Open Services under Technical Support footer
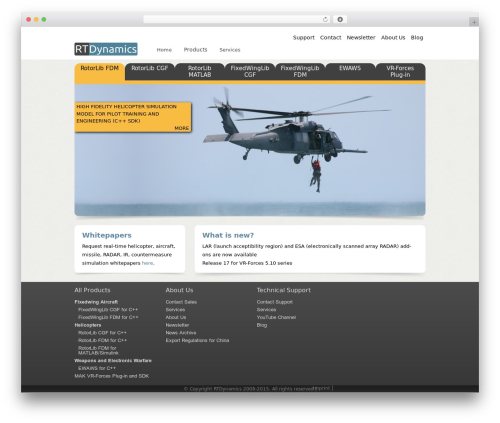 (x=266, y=310)
